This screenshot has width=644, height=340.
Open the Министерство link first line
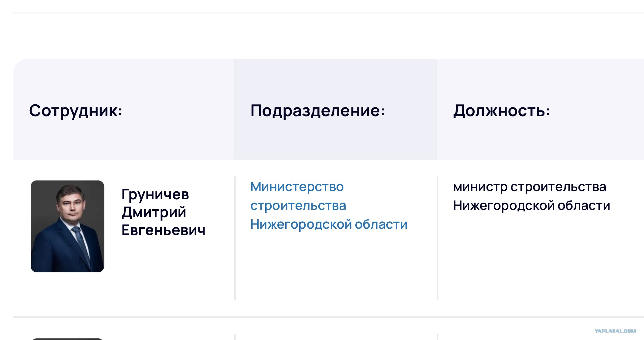[x=297, y=187]
